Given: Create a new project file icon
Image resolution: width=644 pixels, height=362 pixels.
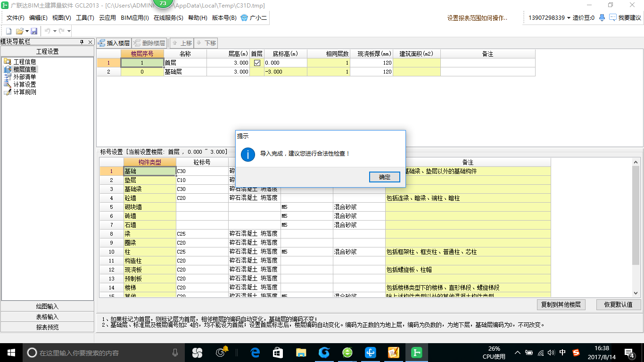Looking at the screenshot, I should coord(8,31).
